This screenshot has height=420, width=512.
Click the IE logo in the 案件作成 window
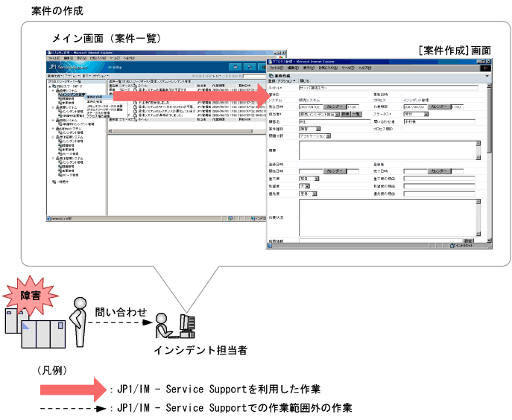point(485,69)
